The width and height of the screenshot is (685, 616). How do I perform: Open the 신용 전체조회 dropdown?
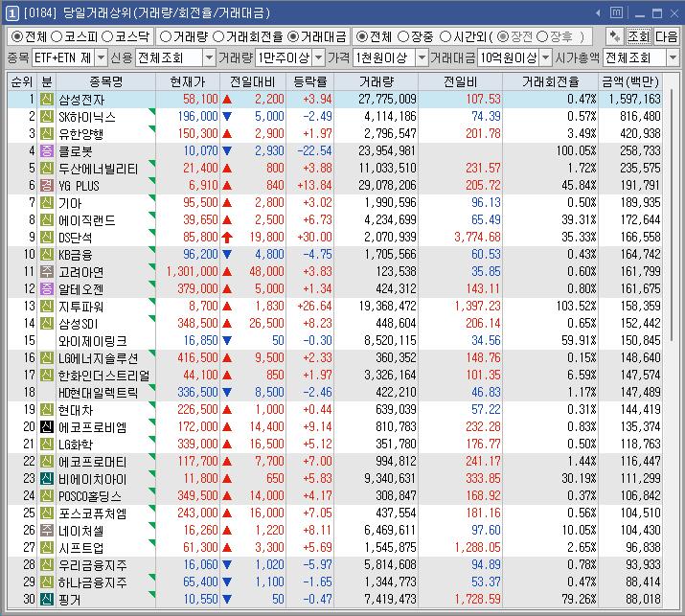210,57
